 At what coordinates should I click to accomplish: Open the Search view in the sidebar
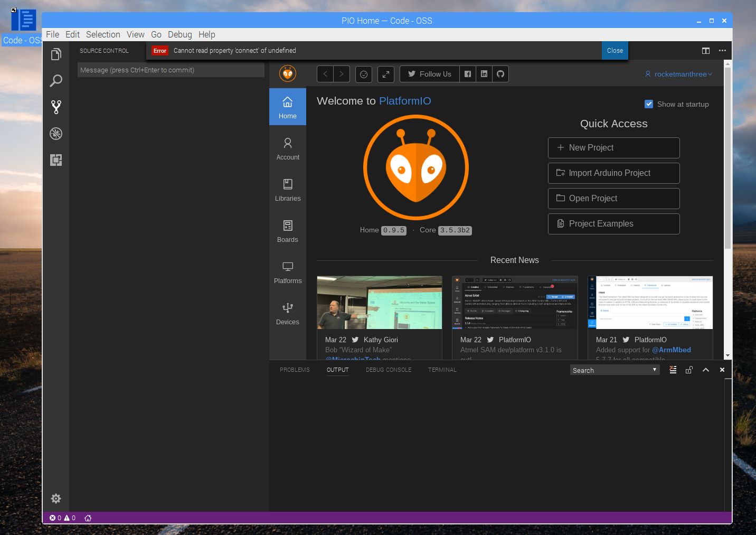click(56, 81)
